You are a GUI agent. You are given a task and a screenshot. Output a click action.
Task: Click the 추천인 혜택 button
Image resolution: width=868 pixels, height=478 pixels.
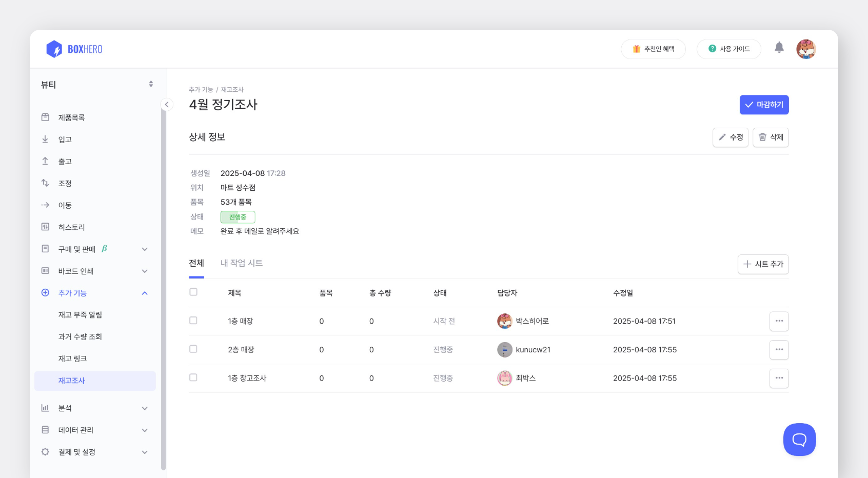click(653, 49)
